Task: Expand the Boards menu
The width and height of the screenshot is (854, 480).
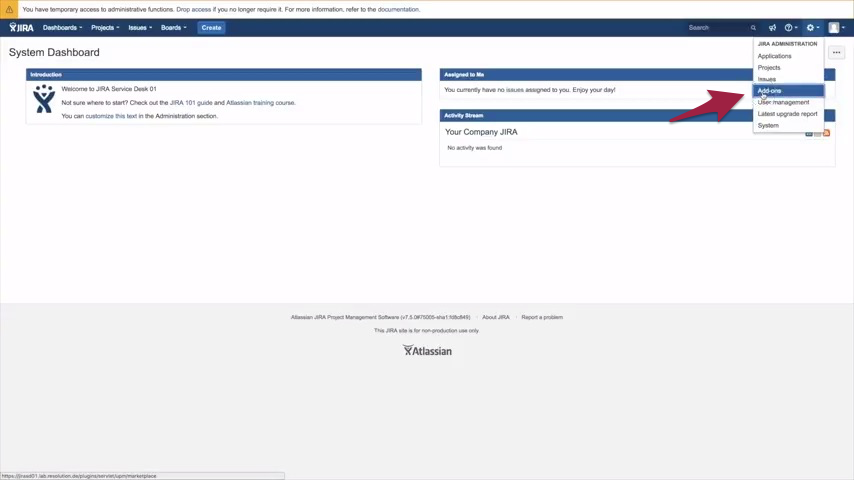Action: pos(173,27)
